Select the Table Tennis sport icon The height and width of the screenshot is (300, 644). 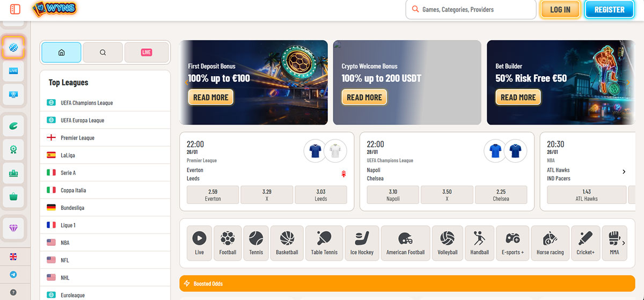tap(324, 243)
